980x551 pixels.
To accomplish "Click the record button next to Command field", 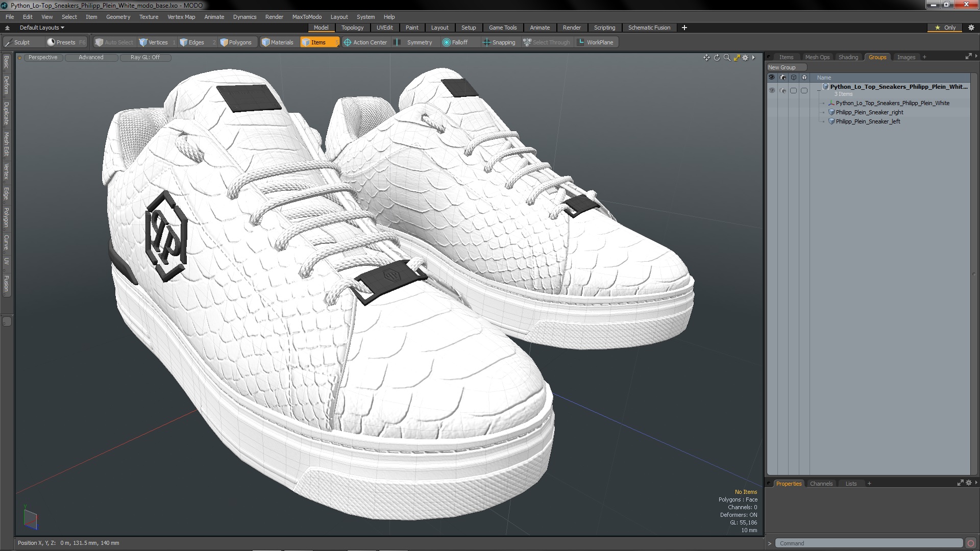I will coord(971,543).
